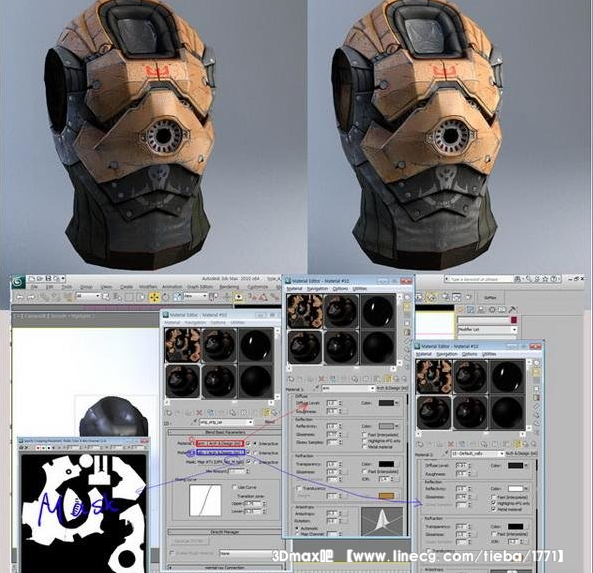Viewport: 593px width, 573px height.
Task: Click the Blend material type button
Action: click(x=270, y=422)
